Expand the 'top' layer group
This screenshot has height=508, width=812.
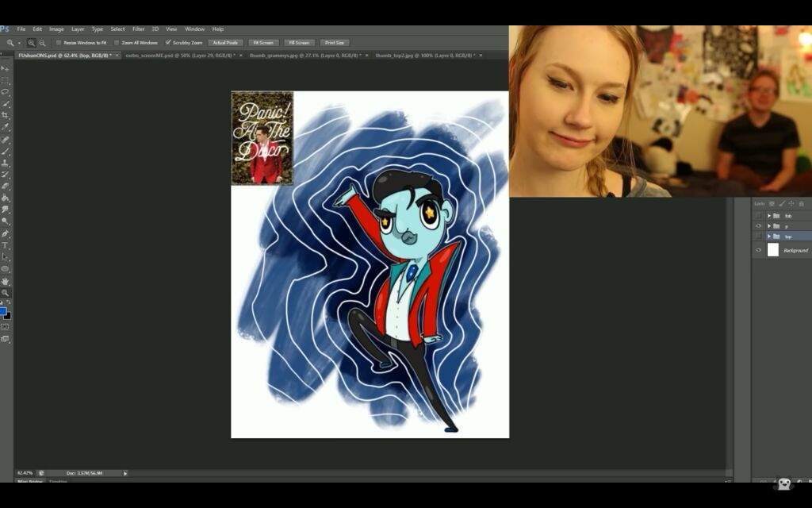[x=769, y=237]
